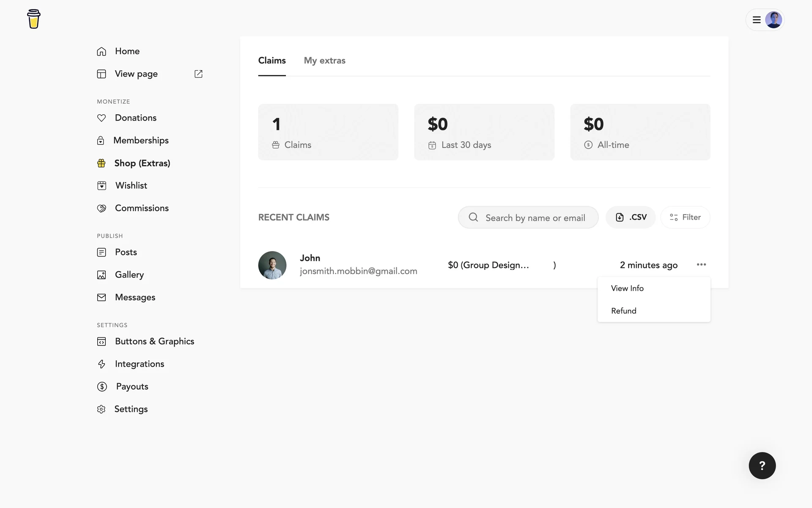Toggle the three-dot menu on John's claim
Screen dimensions: 812x508
[x=701, y=265]
